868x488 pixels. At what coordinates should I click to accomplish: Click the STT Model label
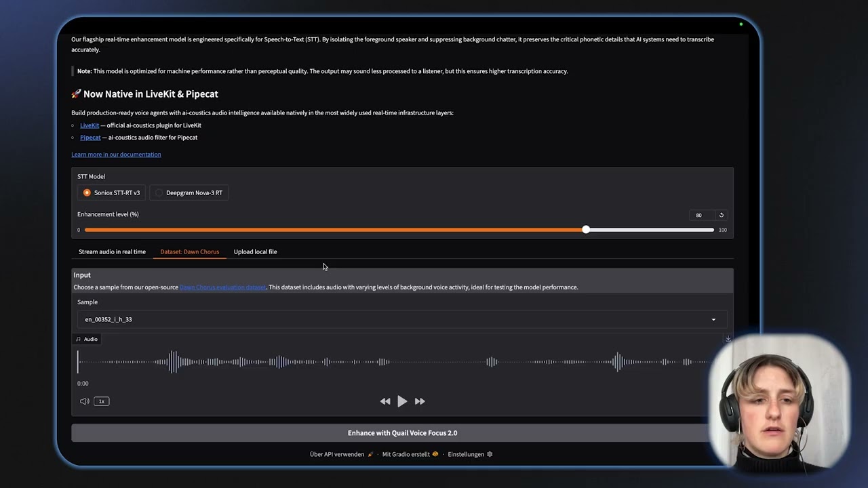(x=91, y=176)
